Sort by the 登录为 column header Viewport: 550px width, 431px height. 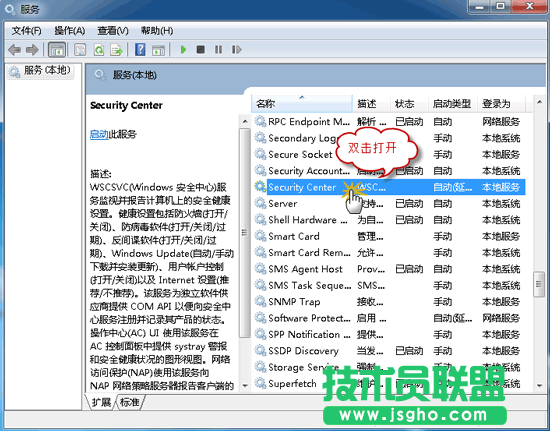(501, 103)
